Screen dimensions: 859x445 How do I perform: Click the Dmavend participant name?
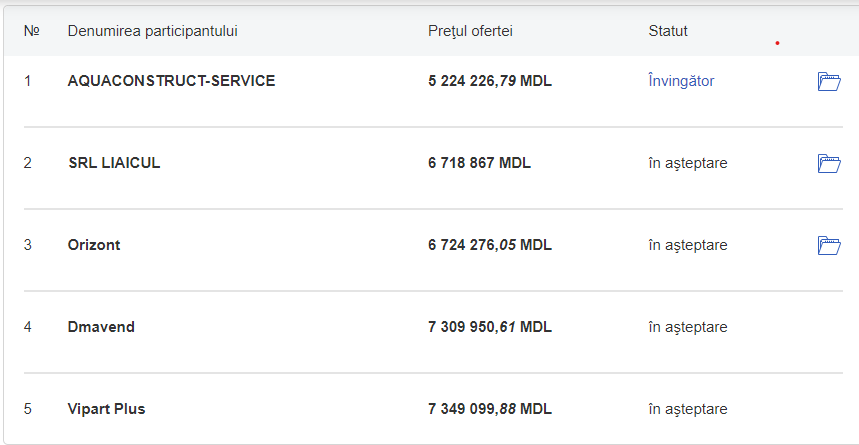[101, 327]
